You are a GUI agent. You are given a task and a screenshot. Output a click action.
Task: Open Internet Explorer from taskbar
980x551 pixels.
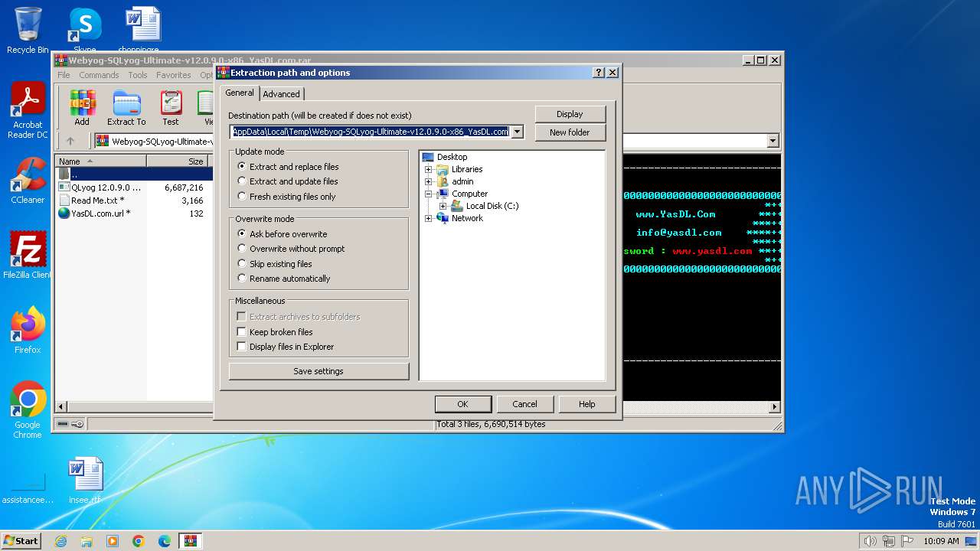(60, 541)
